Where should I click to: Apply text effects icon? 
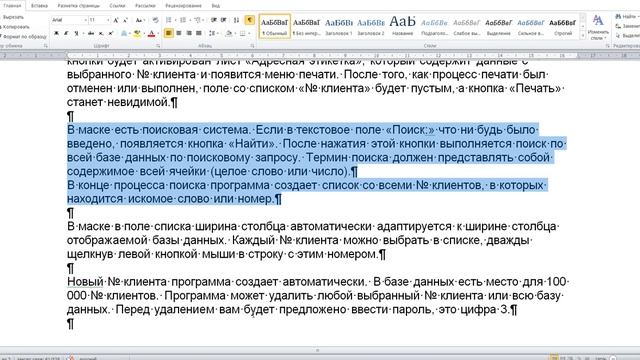pyautogui.click(x=124, y=33)
